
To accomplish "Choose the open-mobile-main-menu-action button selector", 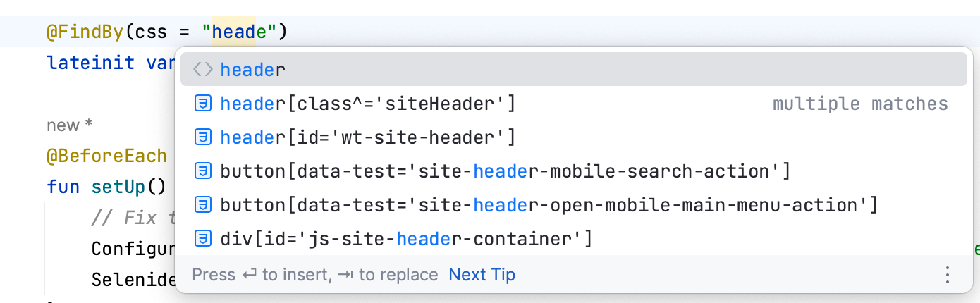I will click(549, 205).
